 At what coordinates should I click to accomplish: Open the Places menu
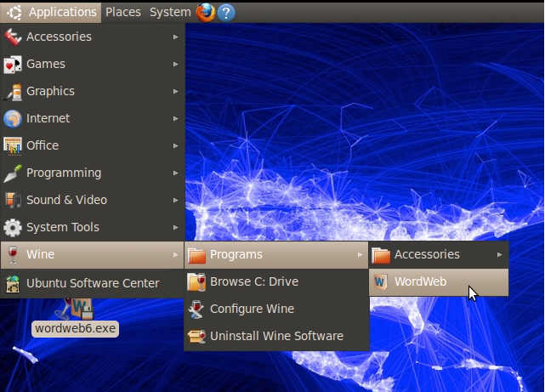[x=123, y=13]
